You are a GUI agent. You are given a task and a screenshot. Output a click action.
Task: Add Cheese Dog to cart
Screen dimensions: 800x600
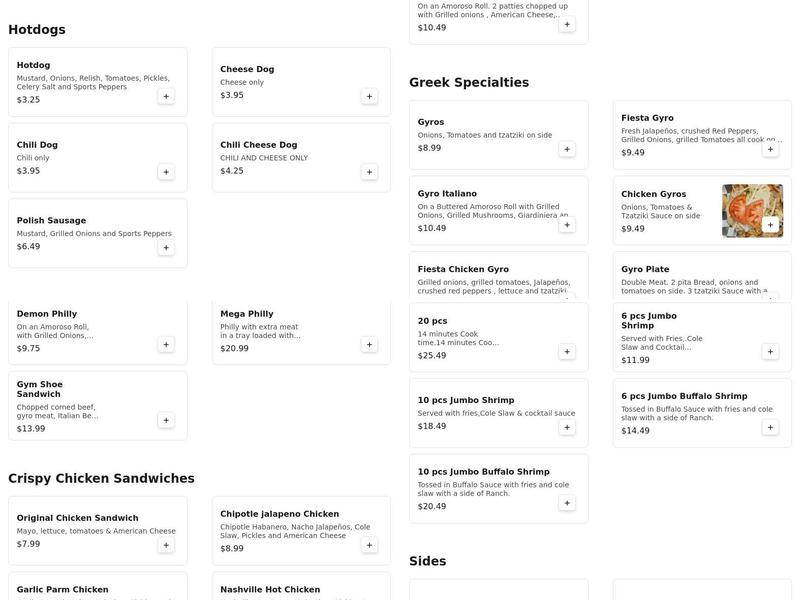point(369,96)
